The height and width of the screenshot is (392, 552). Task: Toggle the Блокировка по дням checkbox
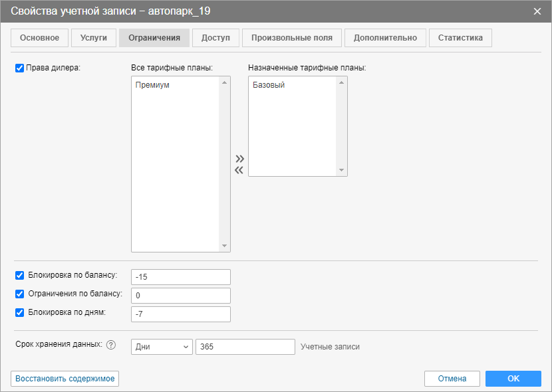(19, 312)
